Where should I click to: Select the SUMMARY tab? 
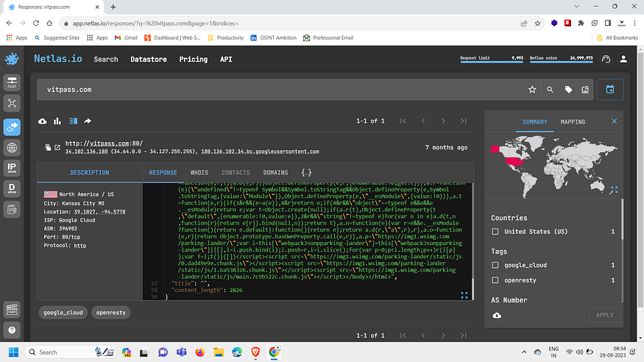pos(535,122)
